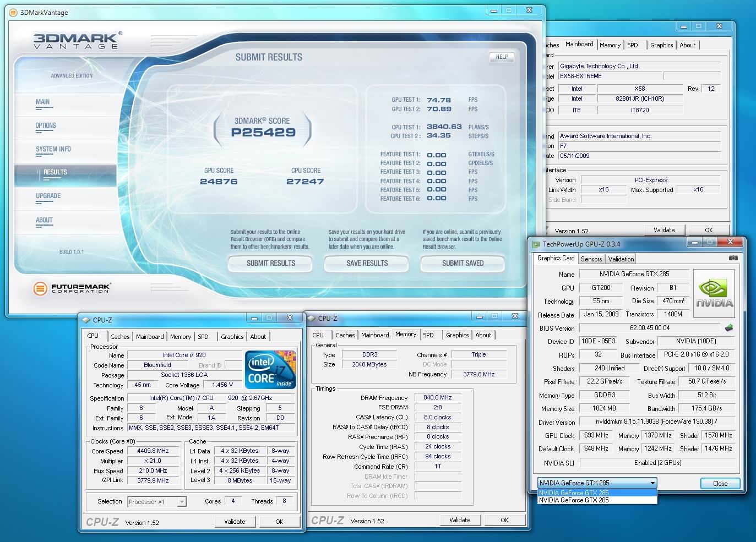This screenshot has width=756, height=542.
Task: Click GPU score value 24876
Action: (219, 182)
